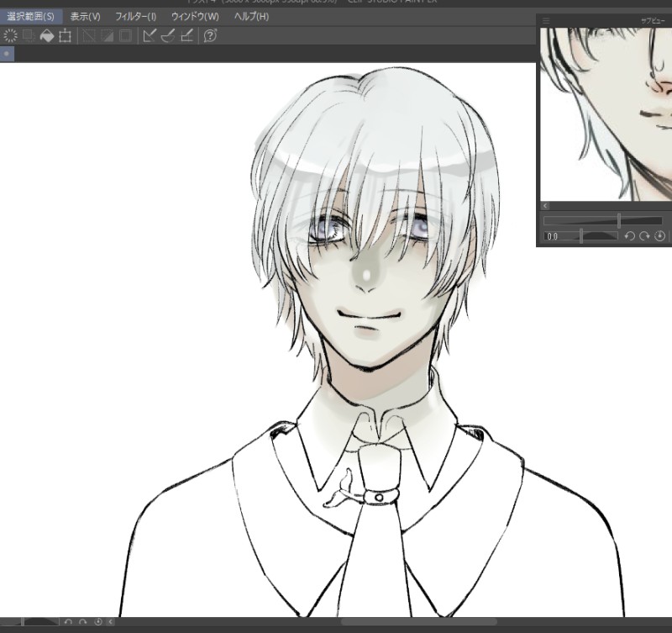Rotate the canvas left from bottom bar
Image resolution: width=672 pixels, height=633 pixels.
(x=68, y=622)
